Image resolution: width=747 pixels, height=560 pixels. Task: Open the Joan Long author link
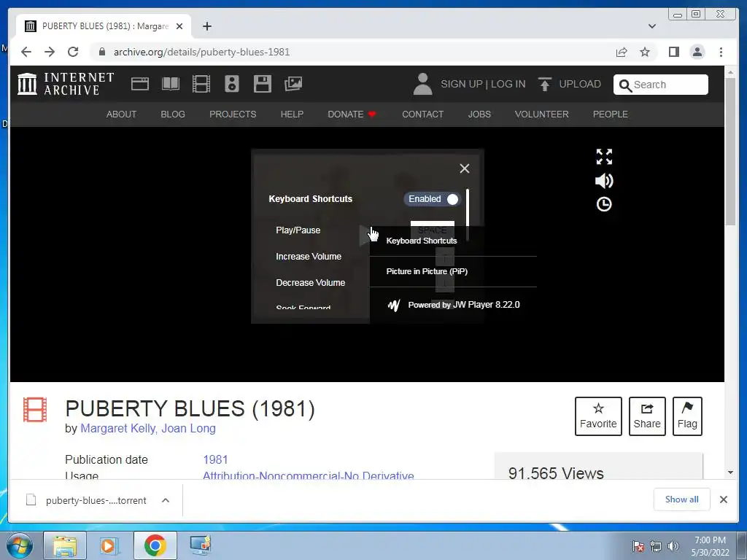pyautogui.click(x=189, y=429)
